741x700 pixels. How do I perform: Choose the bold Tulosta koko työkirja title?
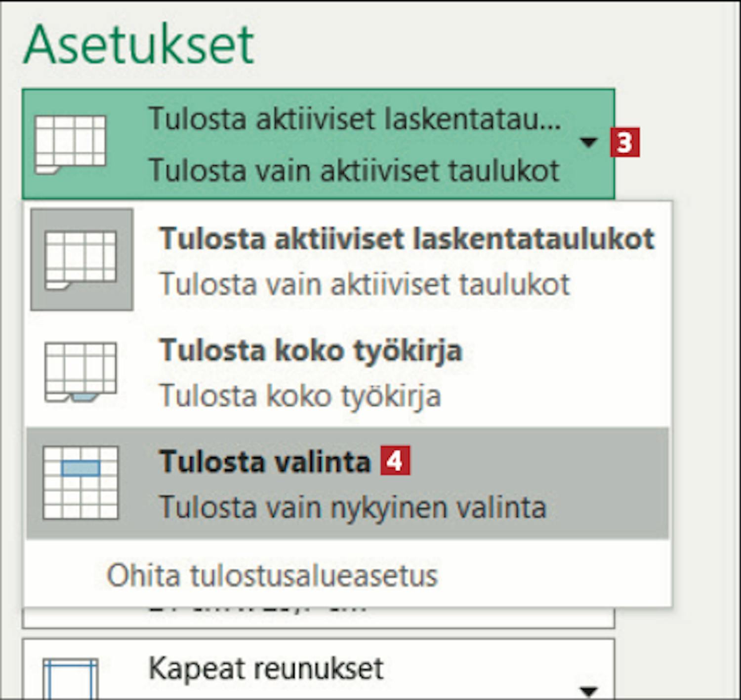(311, 350)
